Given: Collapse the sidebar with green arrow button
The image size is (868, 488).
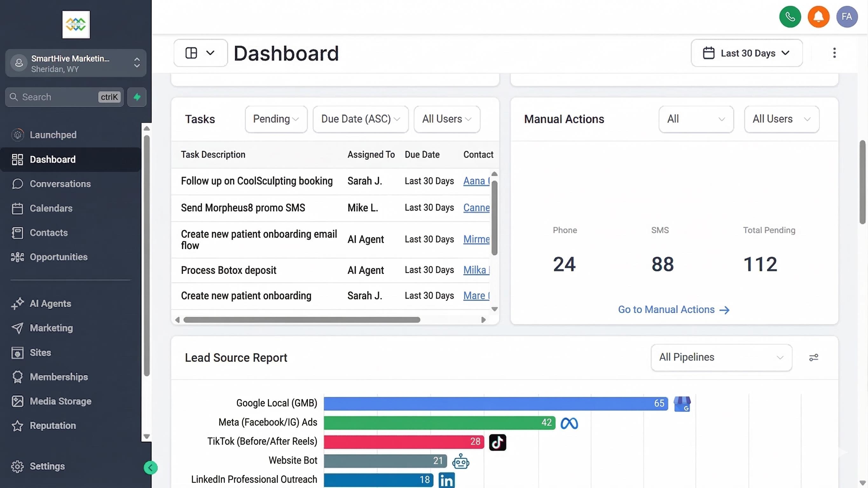Looking at the screenshot, I should point(150,467).
